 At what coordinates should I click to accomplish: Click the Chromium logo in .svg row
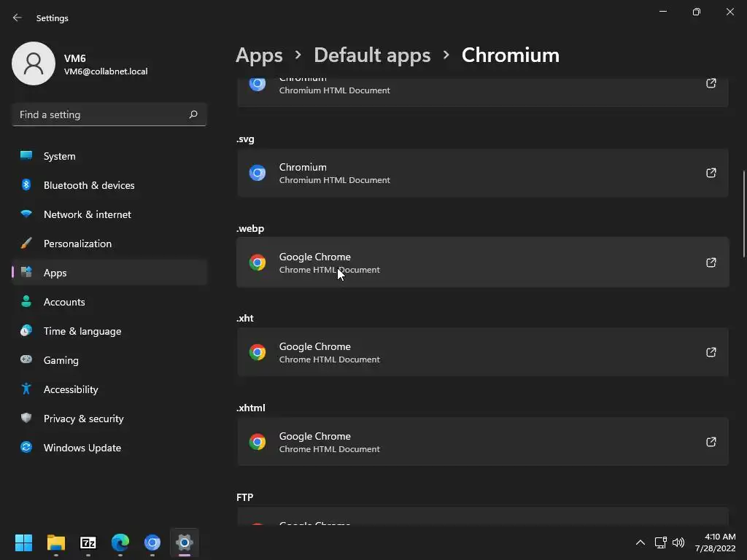point(258,173)
